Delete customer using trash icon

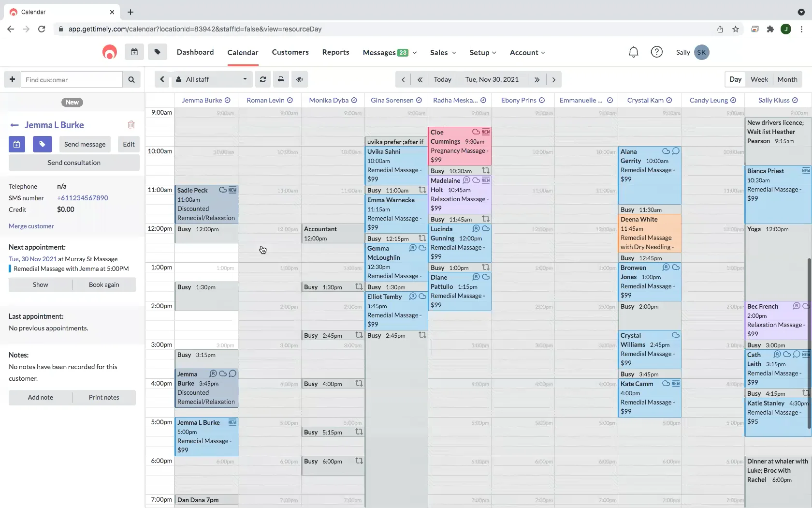pyautogui.click(x=131, y=125)
